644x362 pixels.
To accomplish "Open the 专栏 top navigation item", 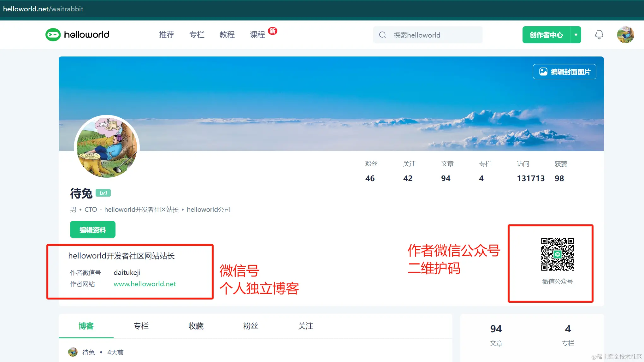I will pos(197,35).
